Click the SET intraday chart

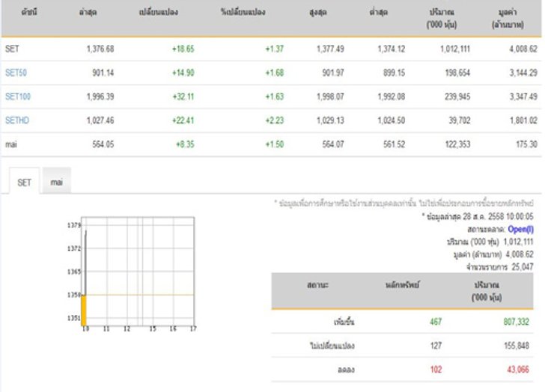coord(132,273)
